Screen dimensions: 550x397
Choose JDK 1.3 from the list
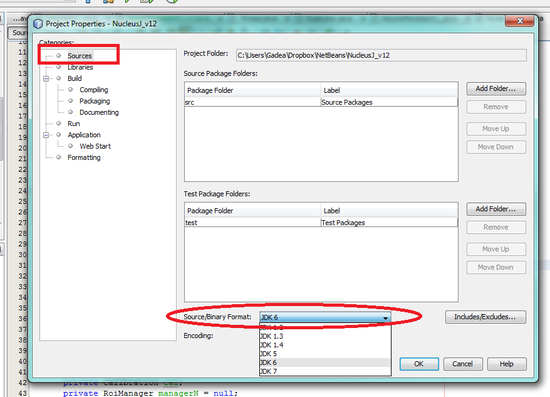(x=325, y=336)
